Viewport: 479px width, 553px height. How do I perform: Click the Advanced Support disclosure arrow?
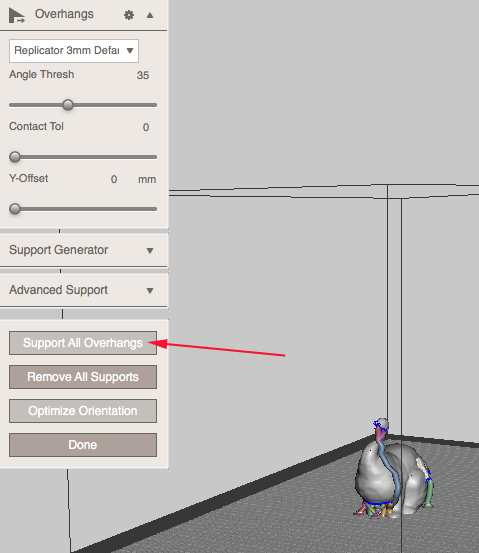(150, 291)
